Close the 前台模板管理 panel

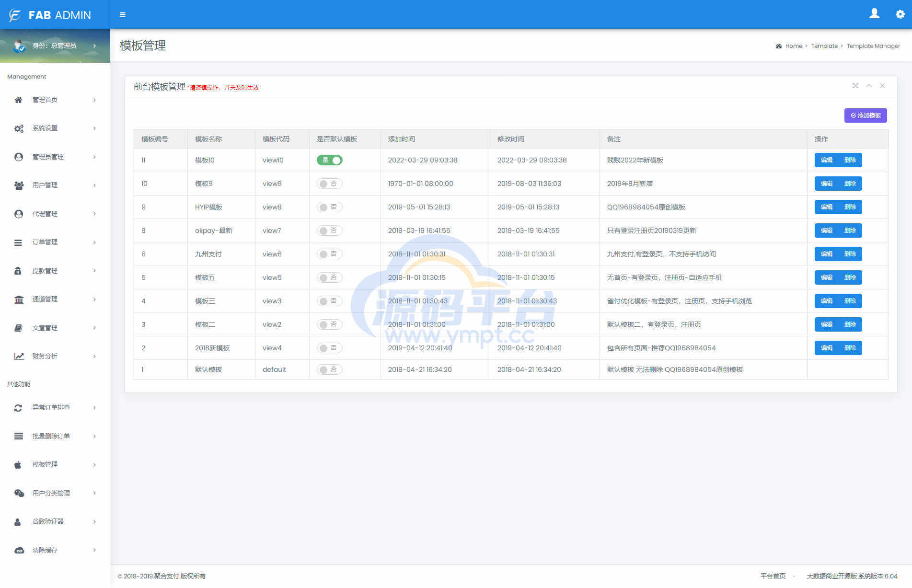coord(882,86)
